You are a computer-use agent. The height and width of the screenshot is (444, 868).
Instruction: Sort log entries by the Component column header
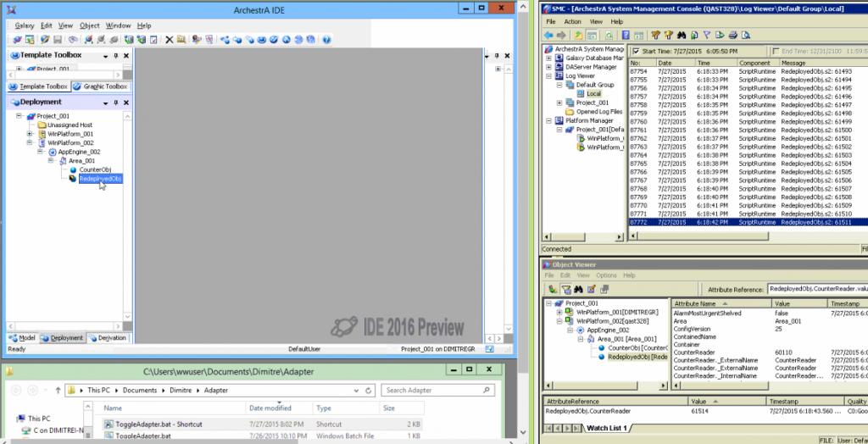753,63
